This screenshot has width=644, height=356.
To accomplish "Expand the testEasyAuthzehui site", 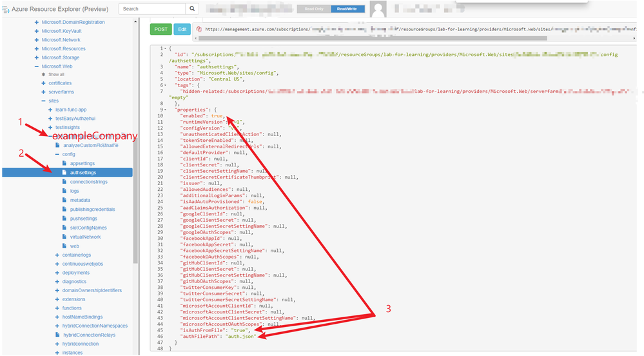I will point(50,119).
